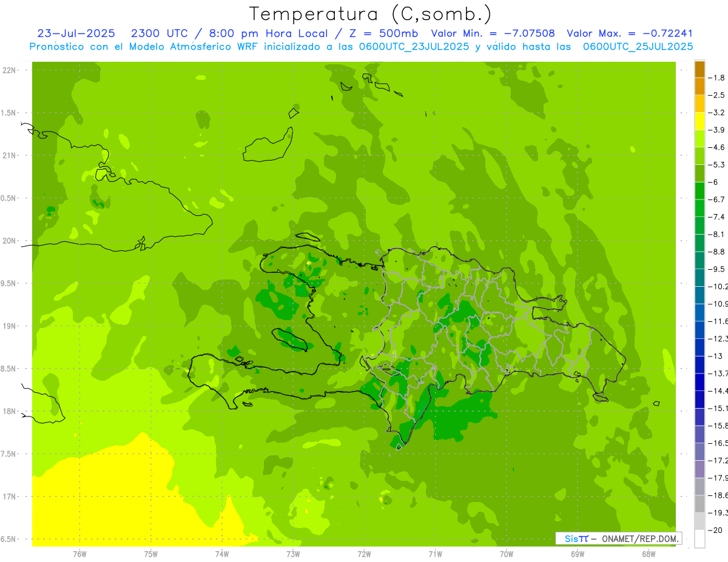The width and height of the screenshot is (728, 562).
Task: Click the '-3.2' legend value
Action: tap(716, 113)
